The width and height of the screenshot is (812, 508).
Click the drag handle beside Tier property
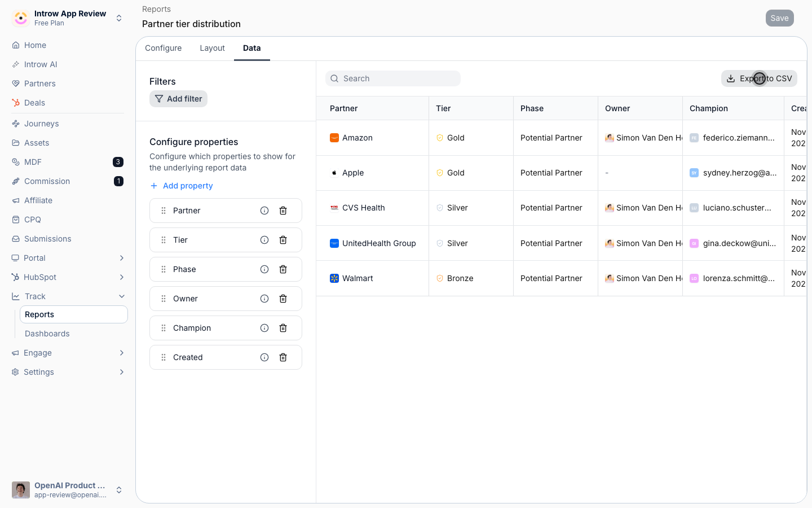[164, 240]
